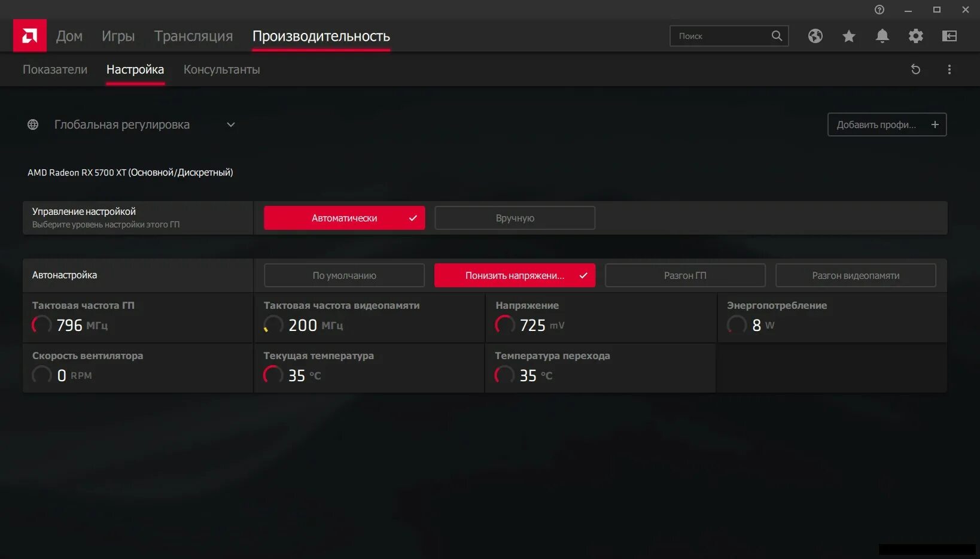
Task: Click the AMD Radeon RX 5700 XT label
Action: [130, 172]
